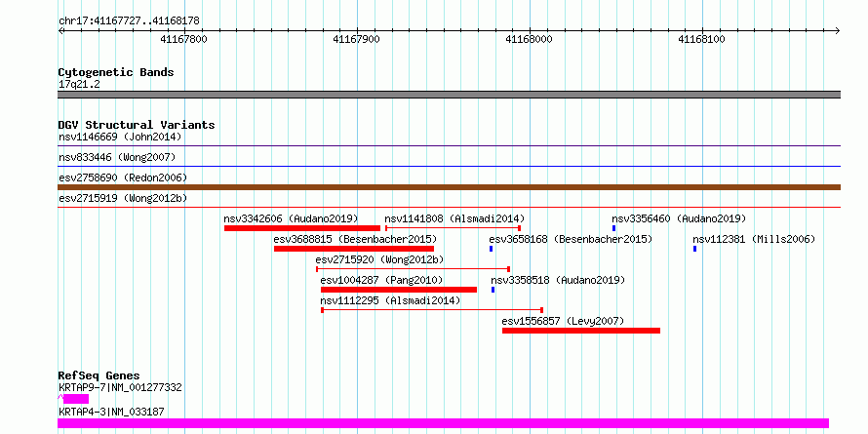Select the gray 17q21.2 cytogenetic band bar

pos(449,95)
